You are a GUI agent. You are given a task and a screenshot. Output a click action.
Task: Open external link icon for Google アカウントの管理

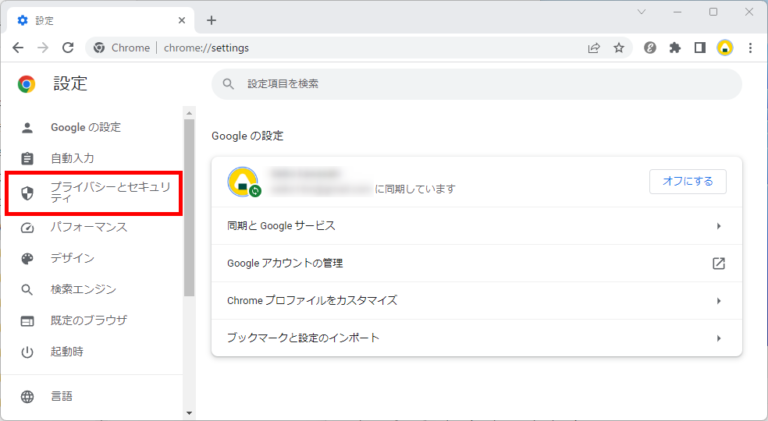pyautogui.click(x=718, y=263)
